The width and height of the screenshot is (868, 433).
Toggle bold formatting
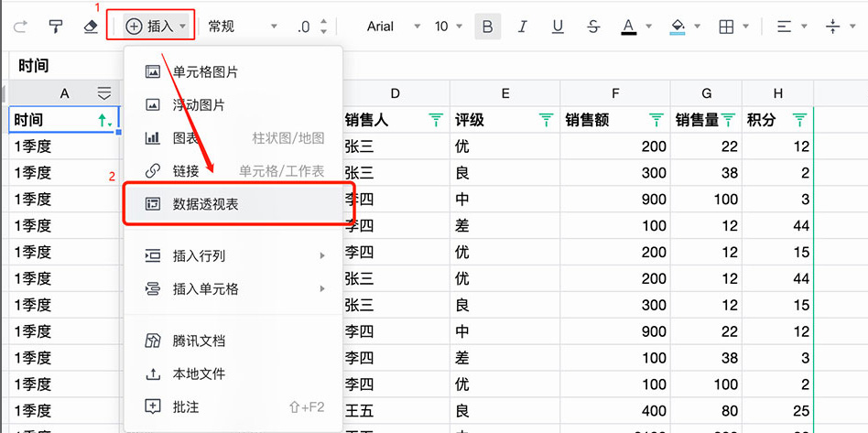(x=487, y=27)
